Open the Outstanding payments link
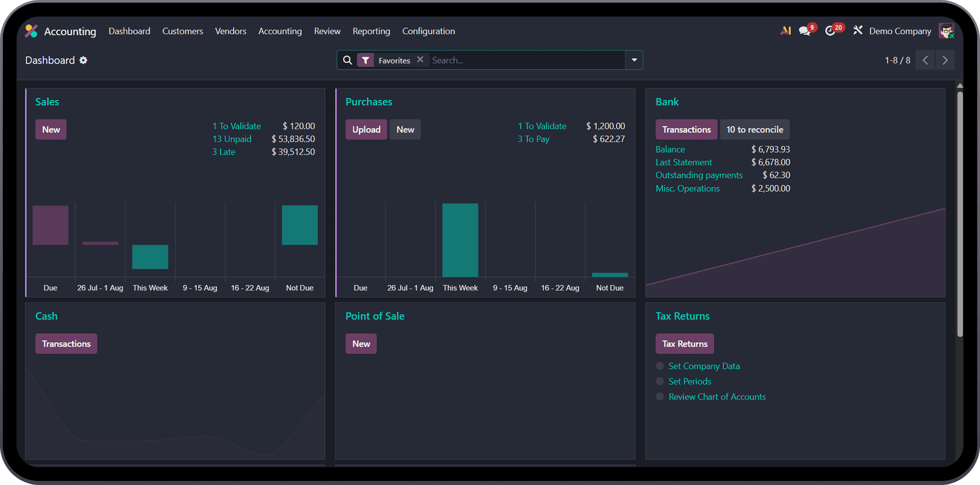Viewport: 980px width, 485px height. pos(699,175)
